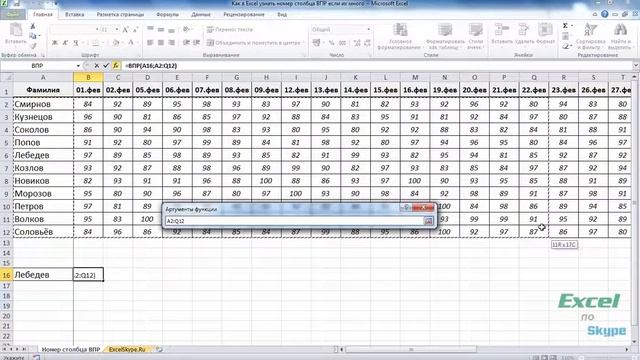Click the Font Color A swatch

pyautogui.click(x=131, y=42)
